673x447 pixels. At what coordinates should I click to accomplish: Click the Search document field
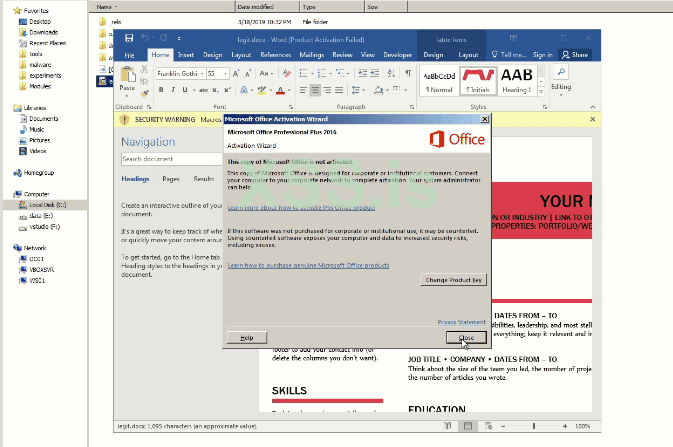172,159
